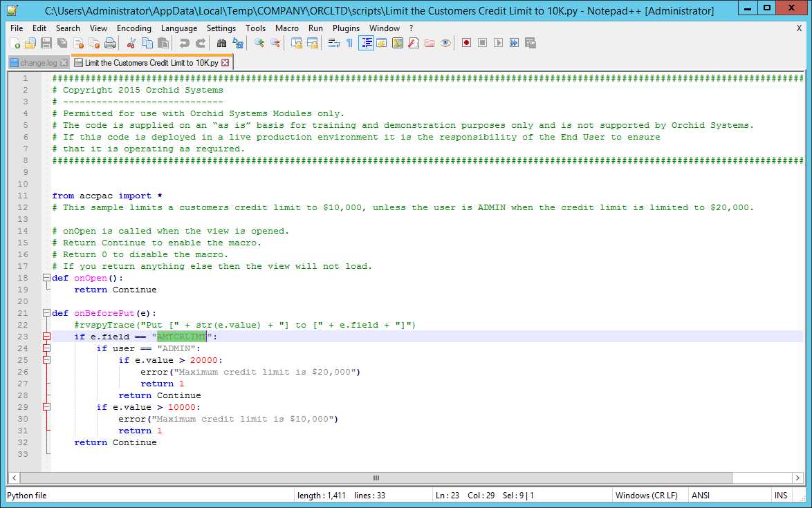Viewport: 812px width, 508px height.
Task: Click Windows (CR LF) in status bar
Action: point(645,495)
